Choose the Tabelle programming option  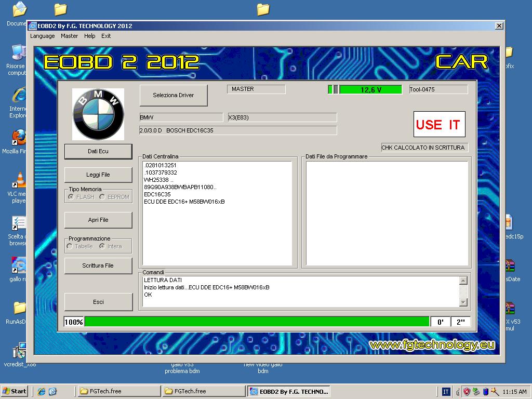[70, 246]
